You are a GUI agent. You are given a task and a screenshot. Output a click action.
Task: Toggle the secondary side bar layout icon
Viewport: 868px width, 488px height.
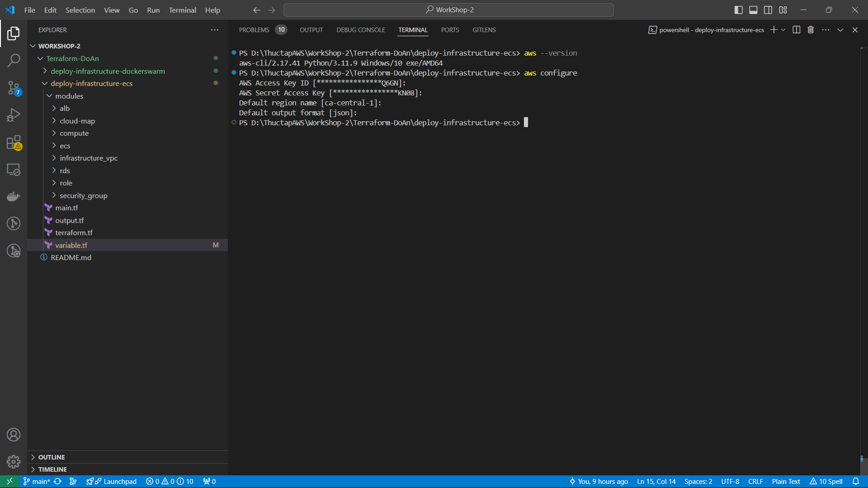(x=768, y=10)
